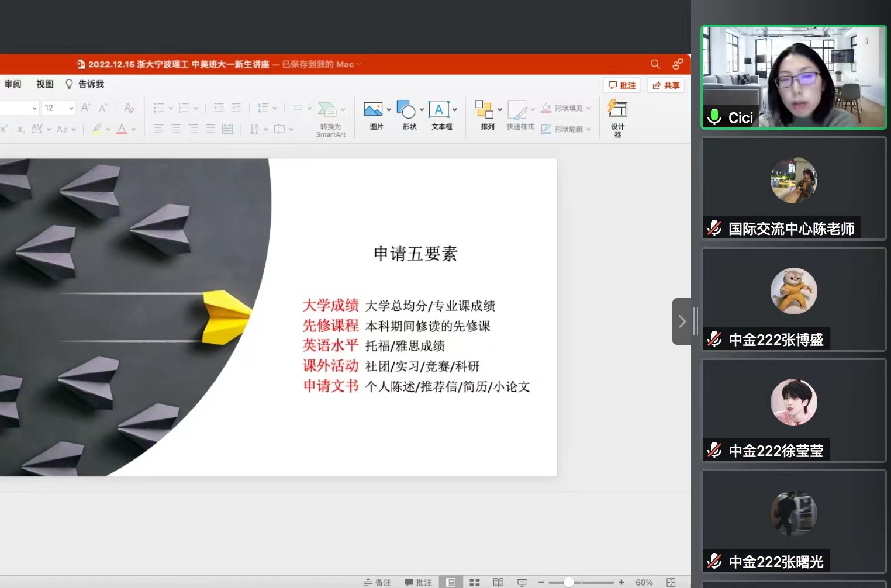Switch to reading view
The width and height of the screenshot is (891, 588).
point(498,582)
